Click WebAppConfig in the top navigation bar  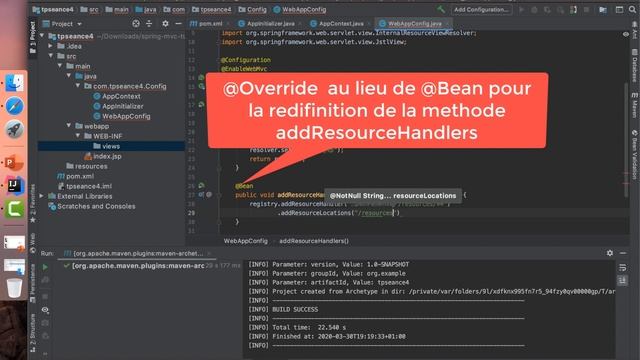[x=300, y=9]
